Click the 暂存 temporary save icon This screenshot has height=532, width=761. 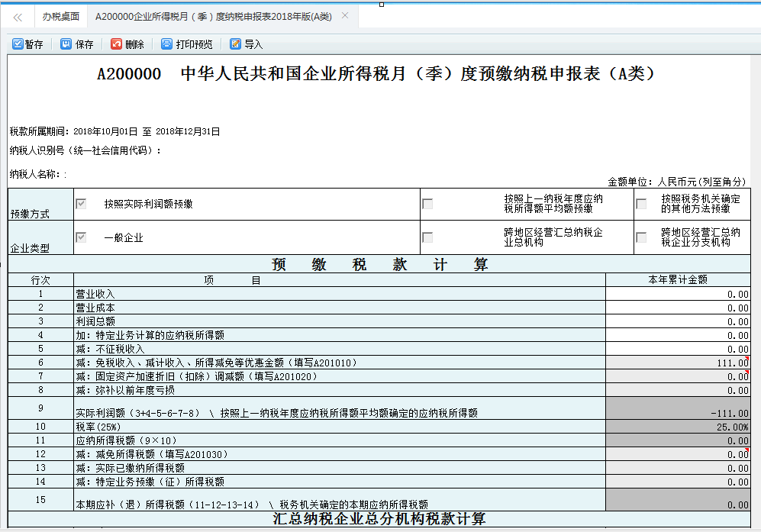click(x=28, y=44)
